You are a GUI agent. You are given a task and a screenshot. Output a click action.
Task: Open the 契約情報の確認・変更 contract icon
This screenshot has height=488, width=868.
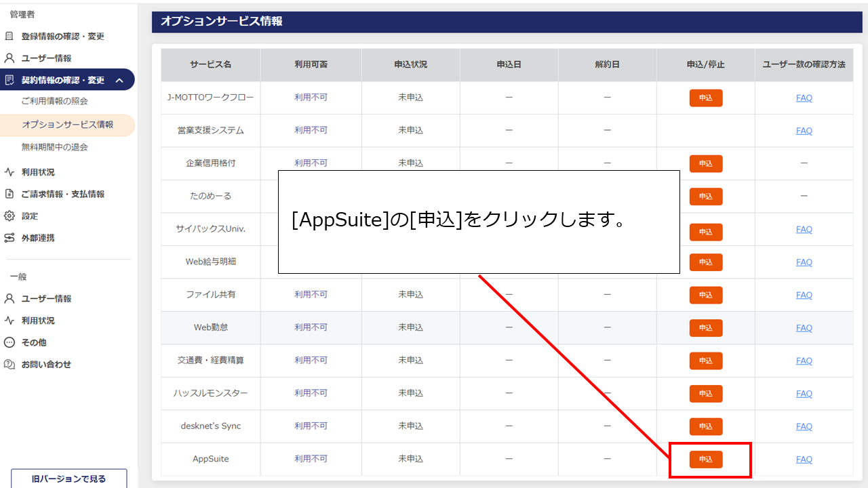point(9,79)
